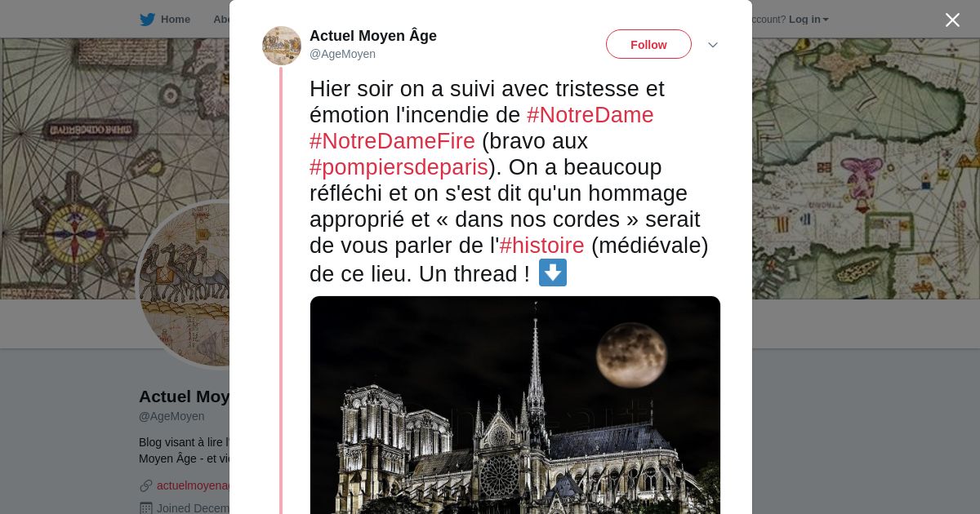Image resolution: width=980 pixels, height=514 pixels.
Task: Click the Twitter bird Home icon
Action: tap(147, 20)
